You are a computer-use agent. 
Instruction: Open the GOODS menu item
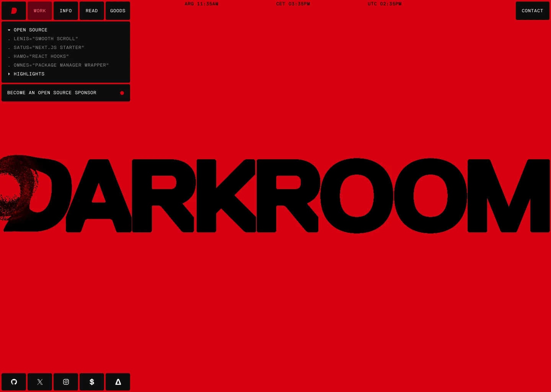click(117, 11)
